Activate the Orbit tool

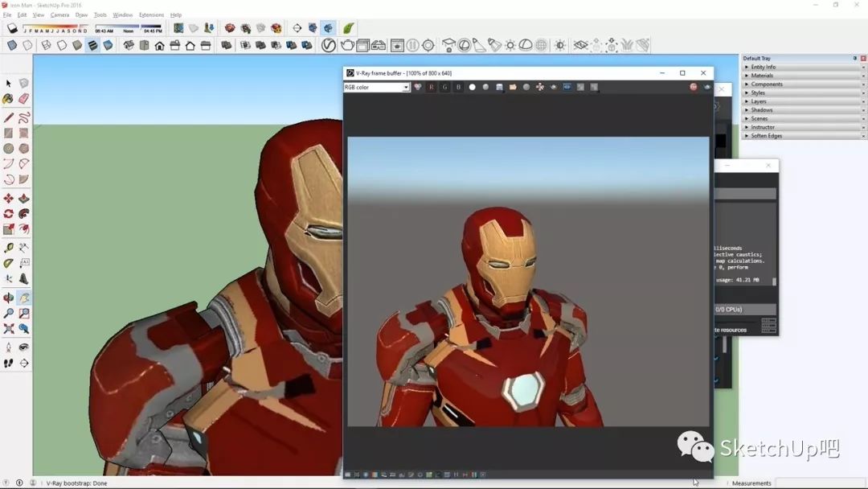click(8, 298)
